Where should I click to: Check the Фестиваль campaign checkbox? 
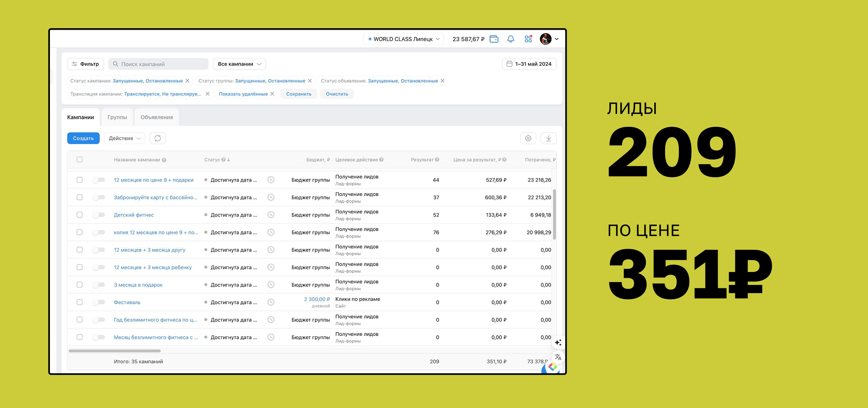[80, 302]
